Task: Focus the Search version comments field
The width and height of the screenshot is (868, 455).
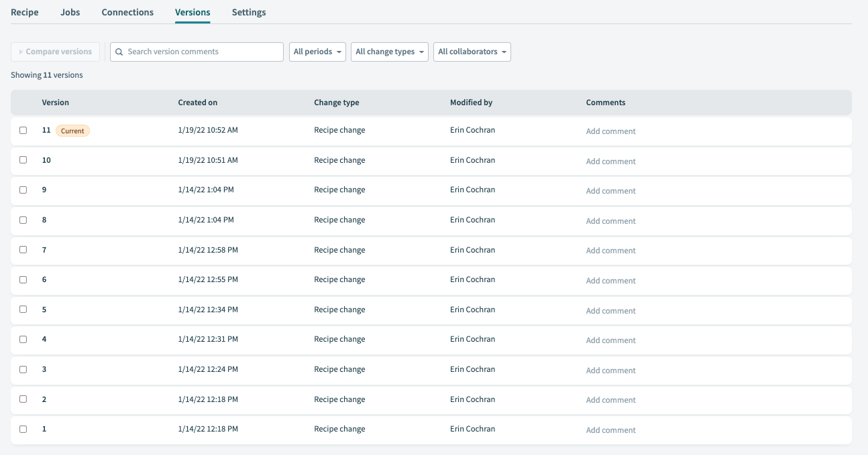Action: click(201, 52)
